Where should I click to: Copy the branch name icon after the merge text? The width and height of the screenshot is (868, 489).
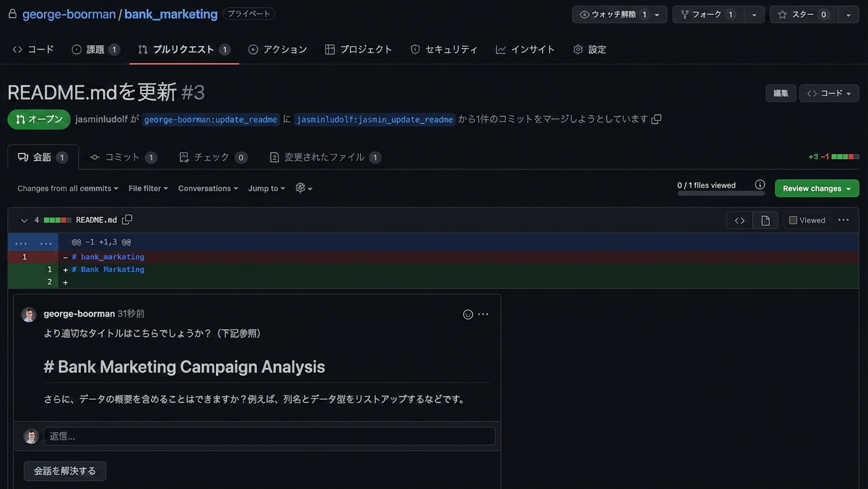coord(656,119)
